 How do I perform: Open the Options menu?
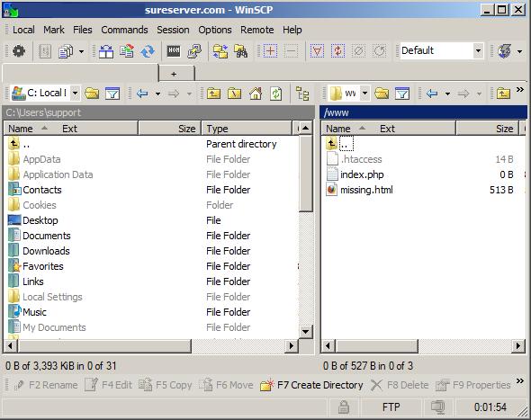point(215,30)
